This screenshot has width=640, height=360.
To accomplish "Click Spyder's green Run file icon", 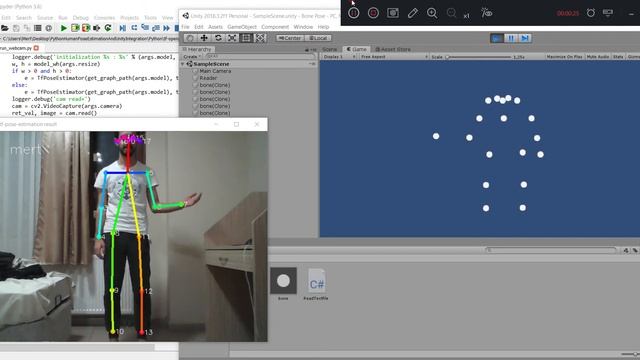I will click(64, 28).
